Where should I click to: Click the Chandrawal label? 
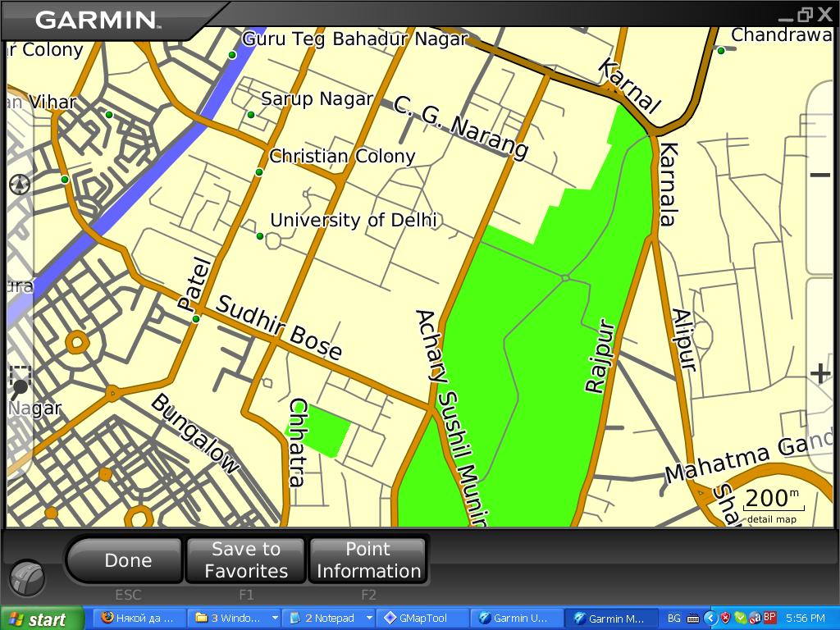pyautogui.click(x=782, y=35)
